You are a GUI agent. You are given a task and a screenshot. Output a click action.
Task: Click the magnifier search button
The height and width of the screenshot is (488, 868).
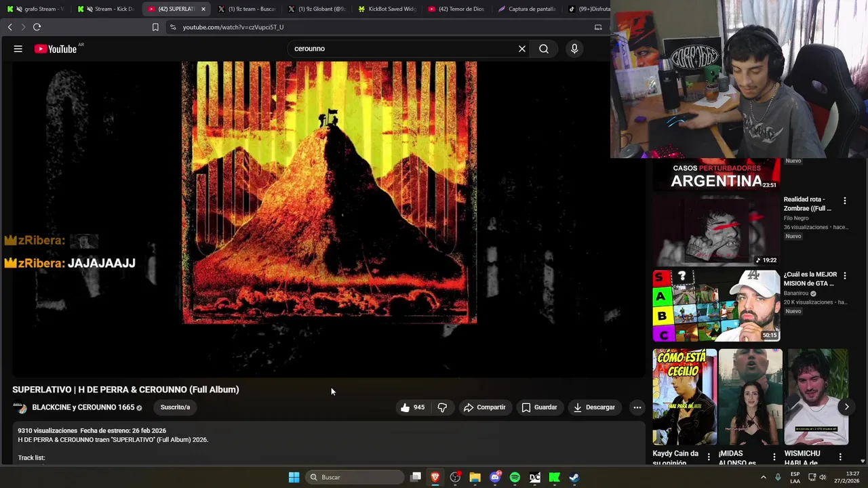[x=544, y=49]
